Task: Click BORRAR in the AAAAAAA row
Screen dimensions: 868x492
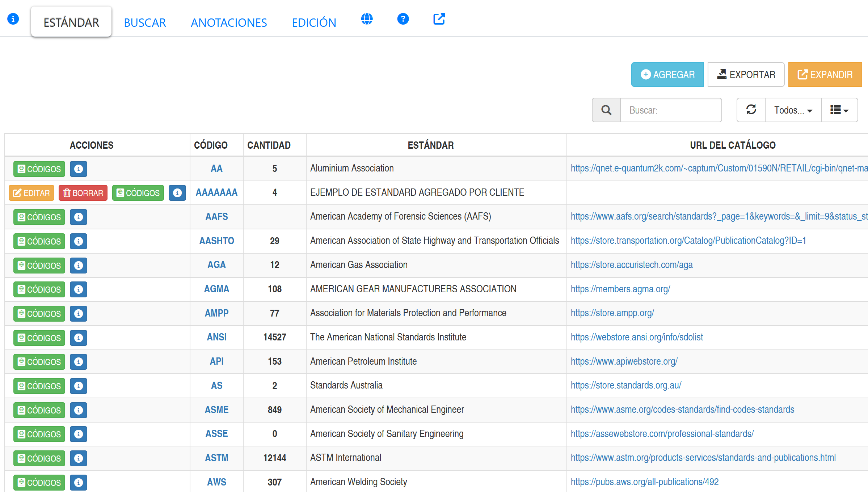Action: [x=83, y=193]
